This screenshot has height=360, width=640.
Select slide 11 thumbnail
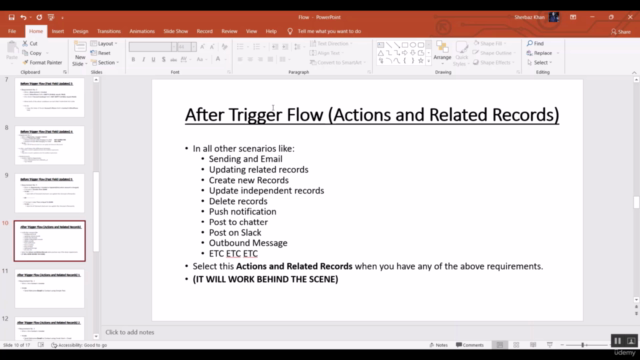coord(49,289)
